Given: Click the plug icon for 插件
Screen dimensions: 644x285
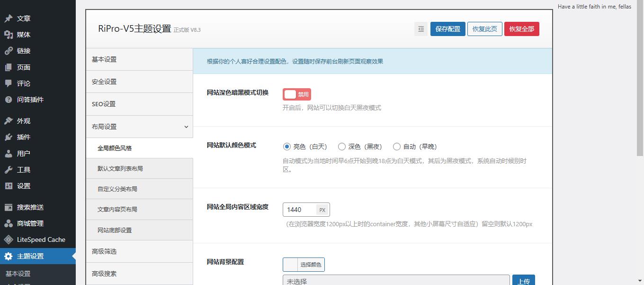Looking at the screenshot, I should 9,137.
